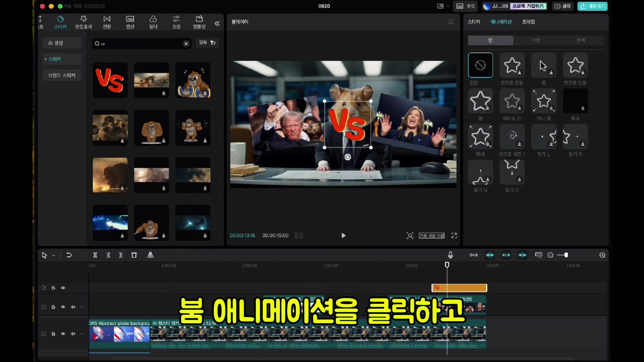Viewport: 644px width, 362px height.
Task: Open the middle track more options menu
Action: (x=82, y=307)
